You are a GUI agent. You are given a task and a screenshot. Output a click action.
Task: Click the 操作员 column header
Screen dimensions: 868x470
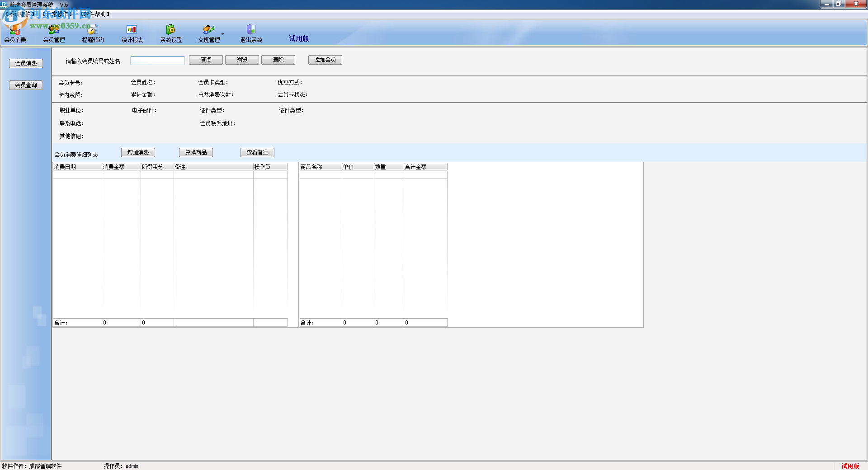[270, 167]
